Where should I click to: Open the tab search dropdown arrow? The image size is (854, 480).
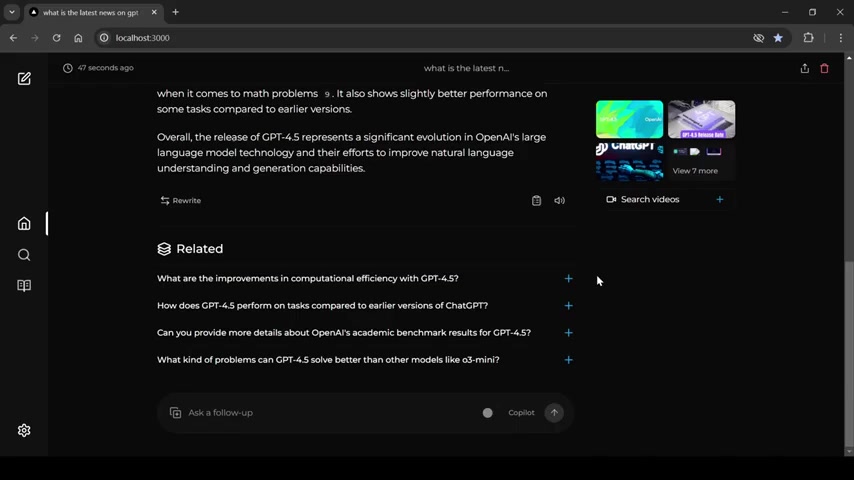tap(12, 12)
